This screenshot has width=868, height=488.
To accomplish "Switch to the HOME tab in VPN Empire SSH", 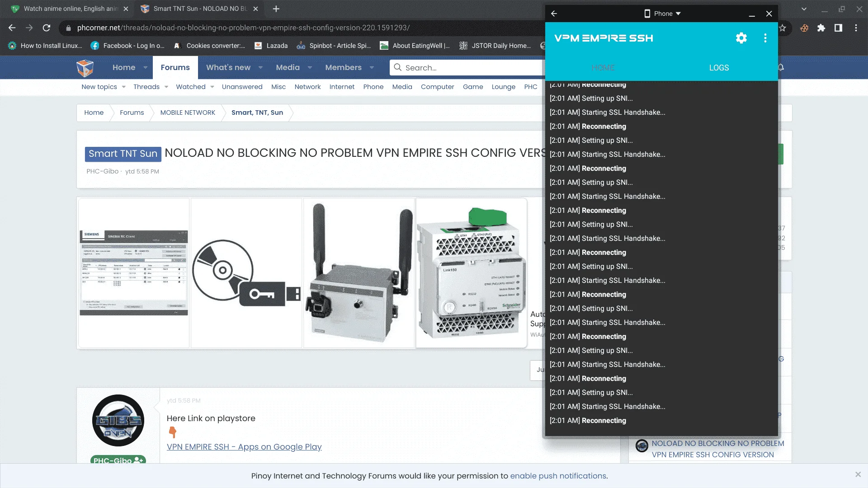I will point(603,68).
